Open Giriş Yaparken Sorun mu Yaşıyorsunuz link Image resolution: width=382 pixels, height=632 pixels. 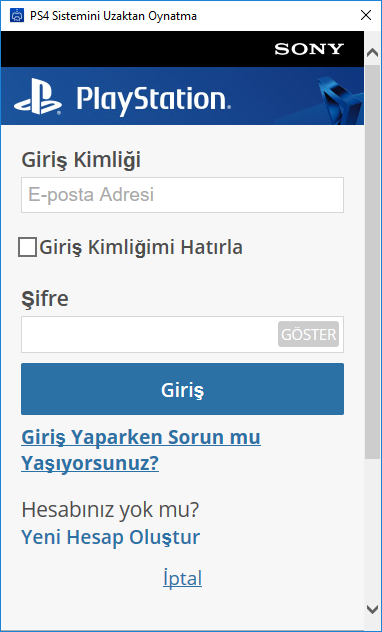(x=141, y=450)
